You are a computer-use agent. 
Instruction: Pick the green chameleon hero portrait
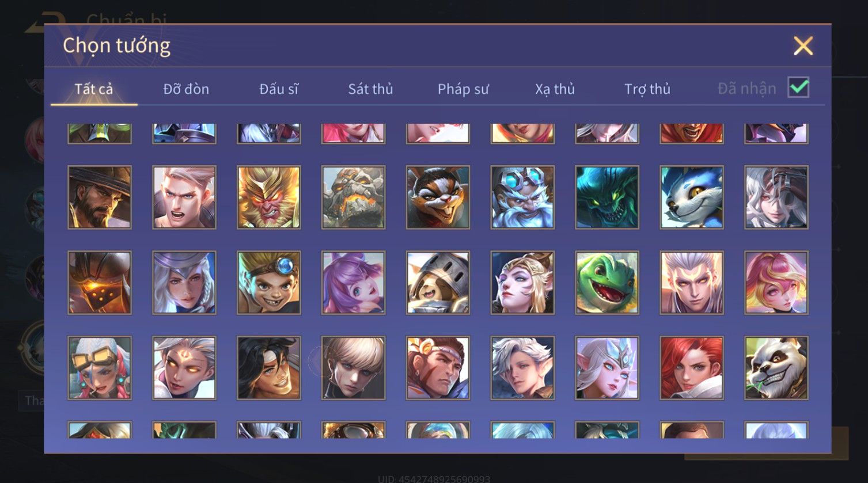click(607, 283)
